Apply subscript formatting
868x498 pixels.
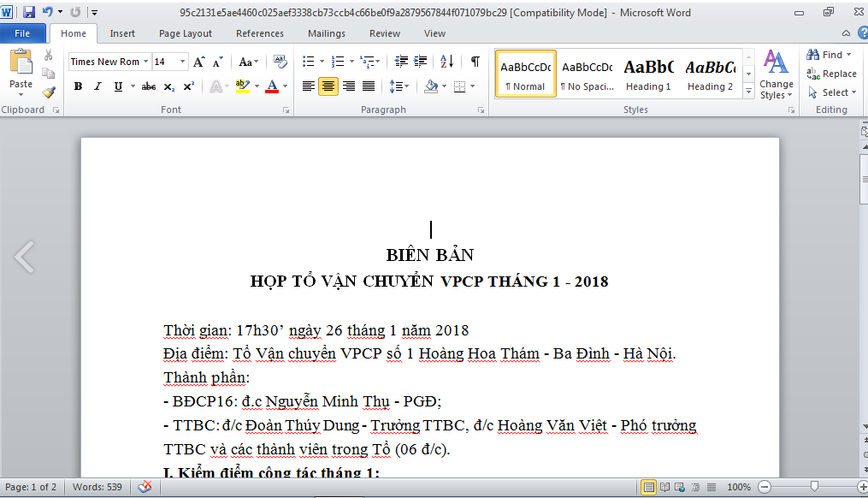tap(168, 86)
